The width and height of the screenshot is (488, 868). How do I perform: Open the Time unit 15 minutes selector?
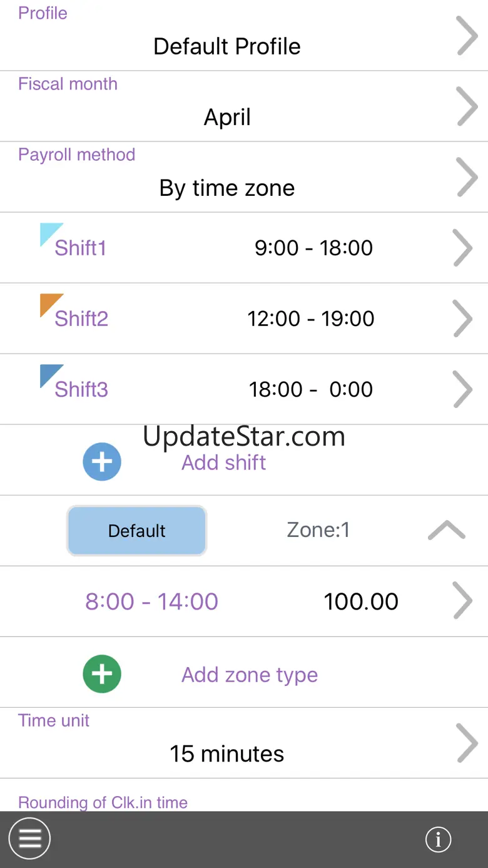click(x=244, y=743)
